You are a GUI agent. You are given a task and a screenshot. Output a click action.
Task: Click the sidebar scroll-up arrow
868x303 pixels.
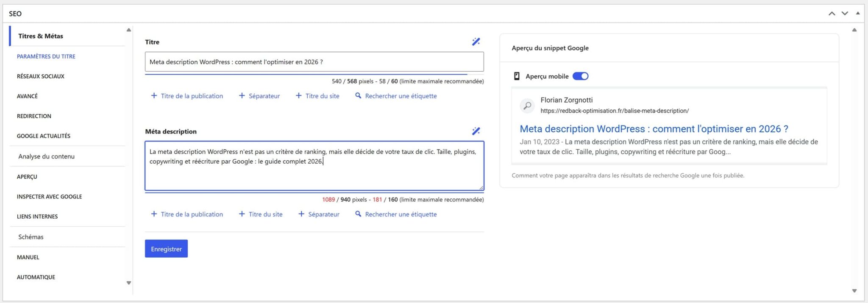click(129, 30)
